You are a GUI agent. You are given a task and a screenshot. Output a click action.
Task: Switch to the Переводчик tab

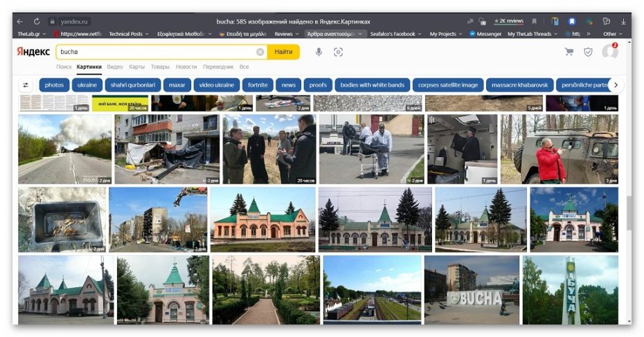coord(218,66)
